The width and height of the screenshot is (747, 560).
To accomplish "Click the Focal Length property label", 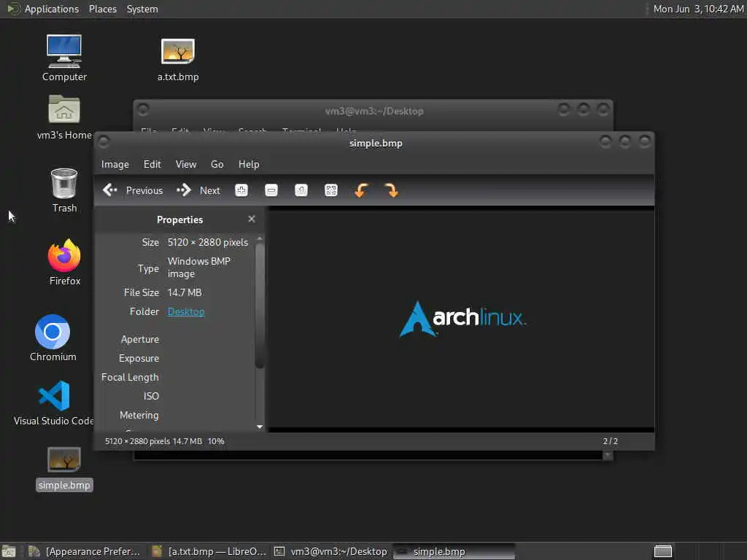I will [130, 377].
